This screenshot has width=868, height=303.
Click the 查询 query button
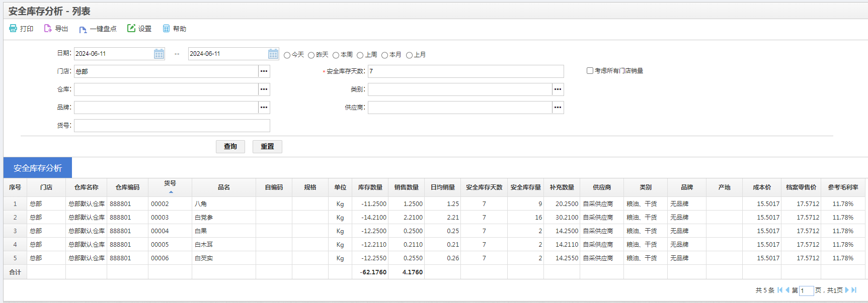pos(230,146)
